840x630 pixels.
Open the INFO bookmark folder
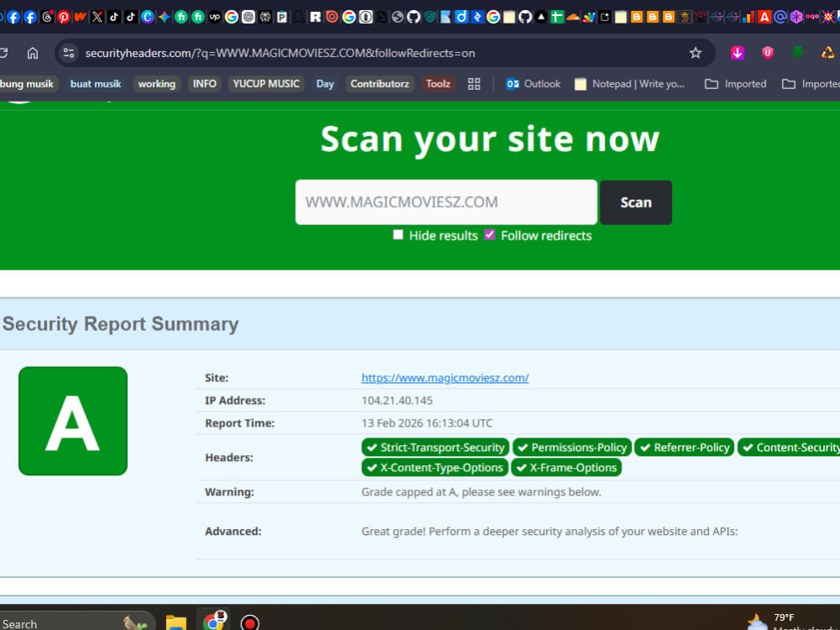tap(205, 84)
